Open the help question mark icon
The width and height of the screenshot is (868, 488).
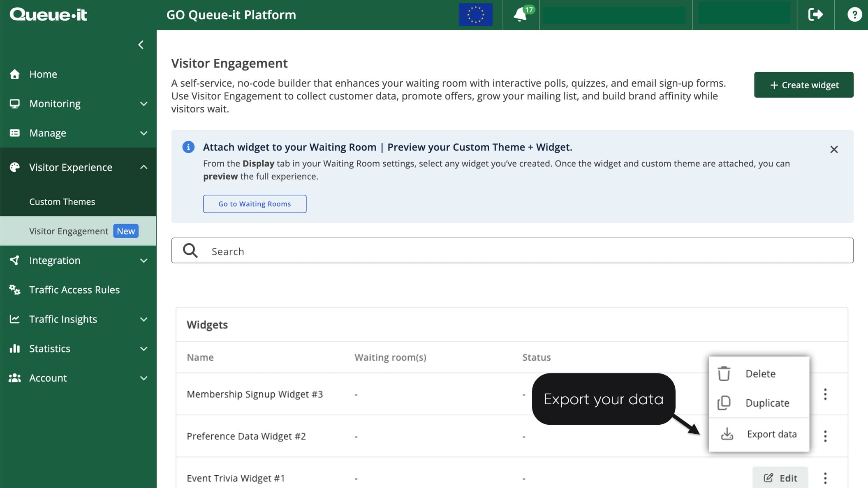854,15
